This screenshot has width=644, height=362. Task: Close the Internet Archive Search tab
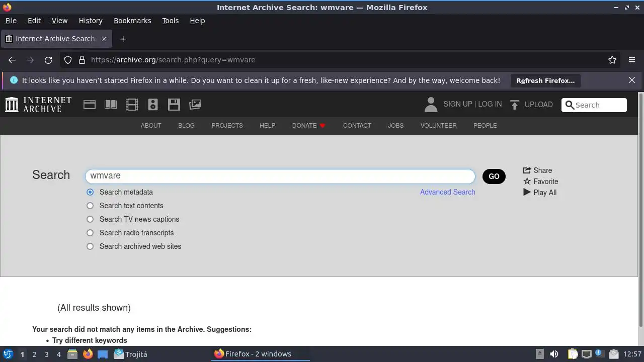[x=104, y=39]
